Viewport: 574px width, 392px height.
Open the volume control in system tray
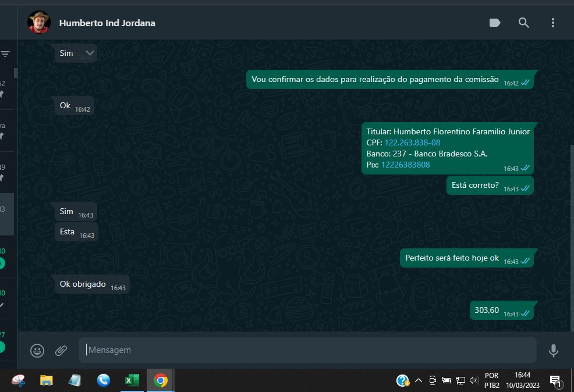pos(474,381)
